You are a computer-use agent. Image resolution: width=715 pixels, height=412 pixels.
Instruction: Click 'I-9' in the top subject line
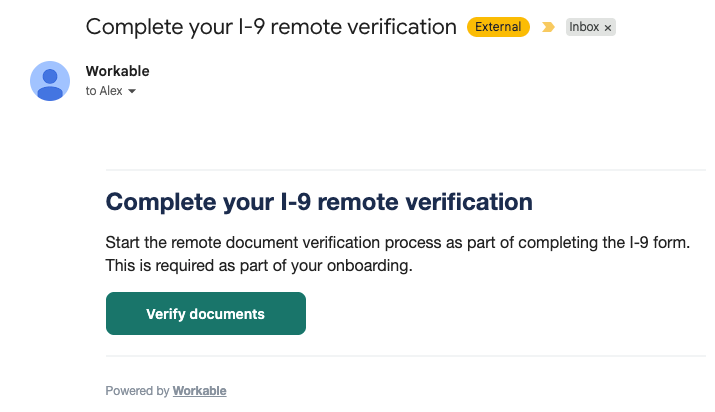click(253, 27)
